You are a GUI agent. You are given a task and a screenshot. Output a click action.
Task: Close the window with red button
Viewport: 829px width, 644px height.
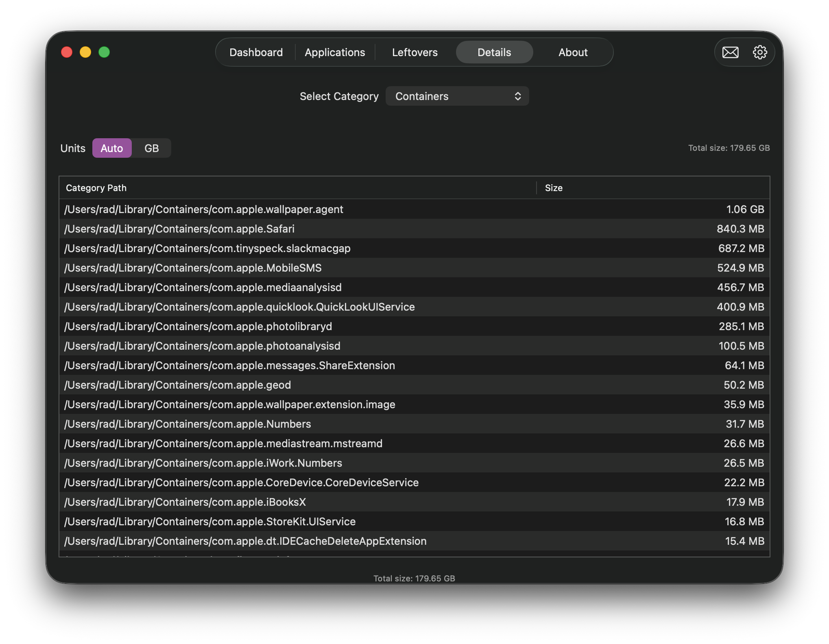67,52
